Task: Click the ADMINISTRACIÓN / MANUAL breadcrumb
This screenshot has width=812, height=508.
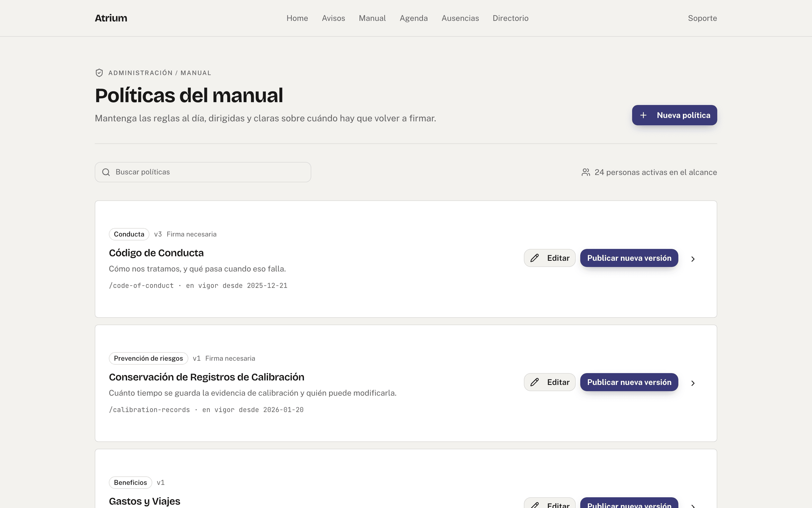Action: coord(160,73)
